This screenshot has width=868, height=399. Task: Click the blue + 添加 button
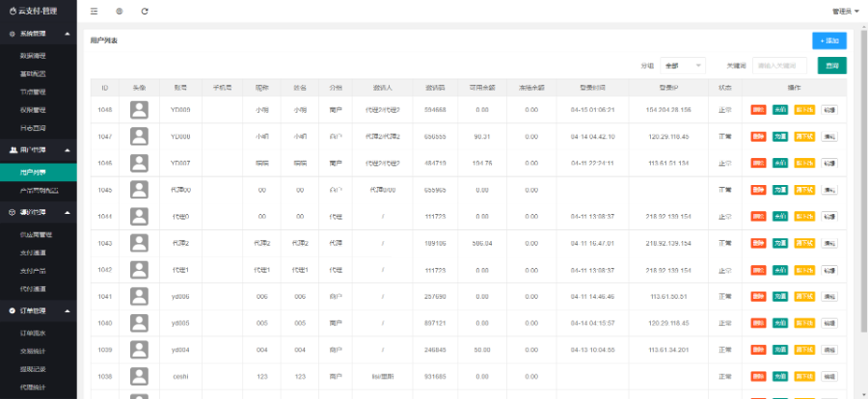[828, 40]
